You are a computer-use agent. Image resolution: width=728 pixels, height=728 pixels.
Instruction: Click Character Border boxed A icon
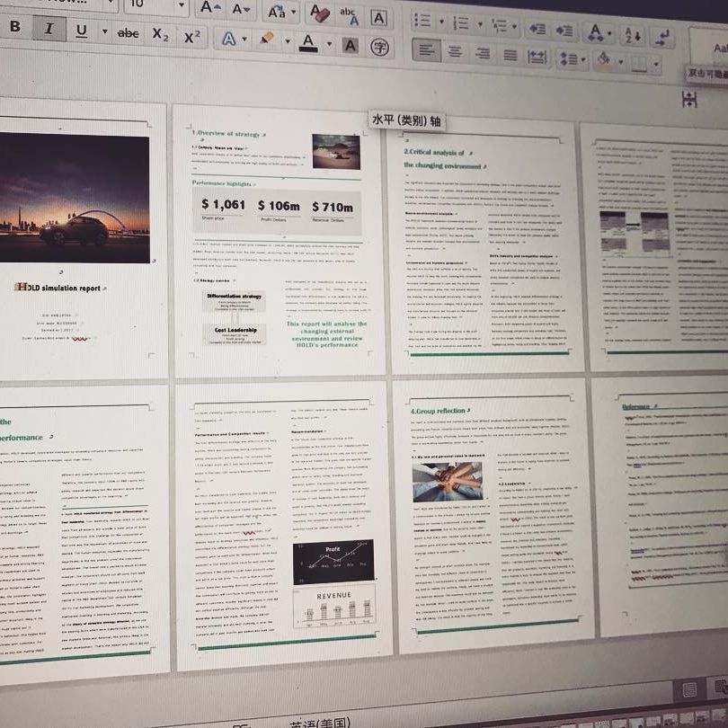point(379,18)
